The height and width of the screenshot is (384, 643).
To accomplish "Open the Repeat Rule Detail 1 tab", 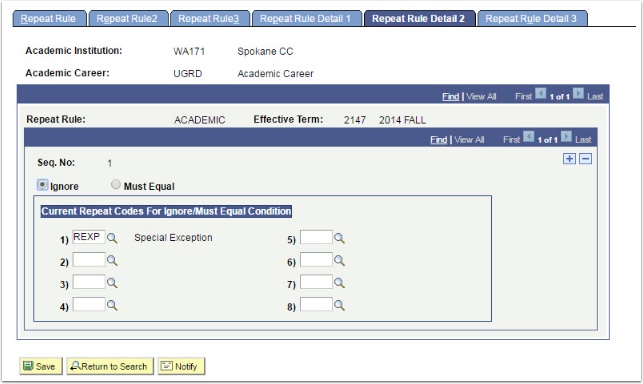I will [x=306, y=18].
